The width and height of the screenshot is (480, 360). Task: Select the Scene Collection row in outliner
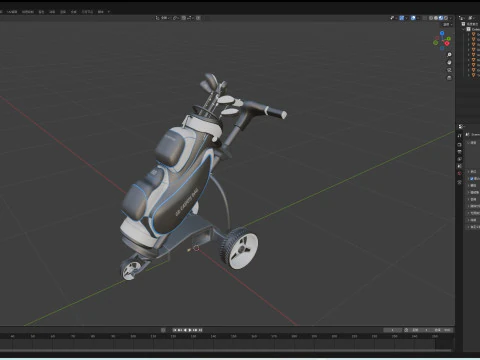click(x=471, y=24)
